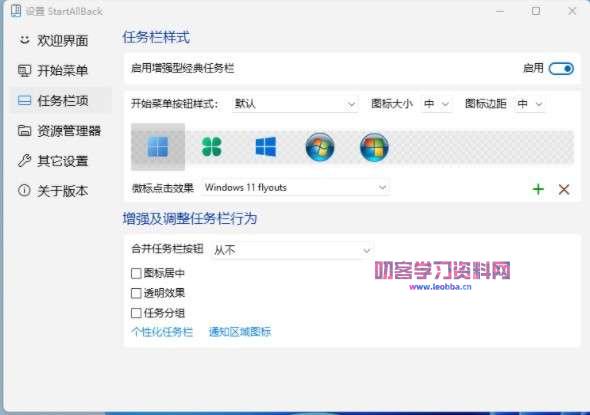Toggle the 启用增强型经典任务栏 switch

tap(561, 68)
